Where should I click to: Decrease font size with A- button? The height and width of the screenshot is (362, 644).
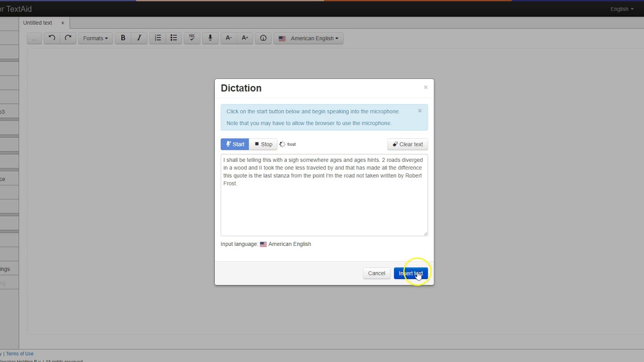[x=229, y=38]
